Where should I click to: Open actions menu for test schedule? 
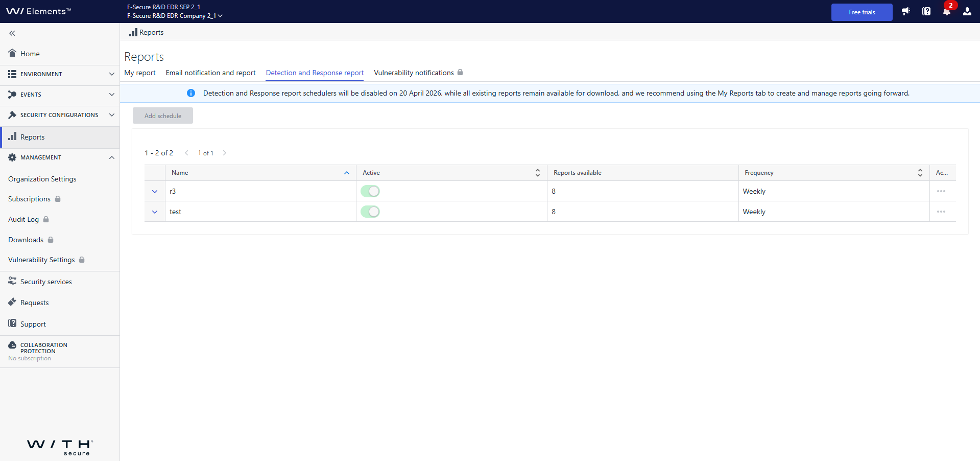click(x=941, y=212)
